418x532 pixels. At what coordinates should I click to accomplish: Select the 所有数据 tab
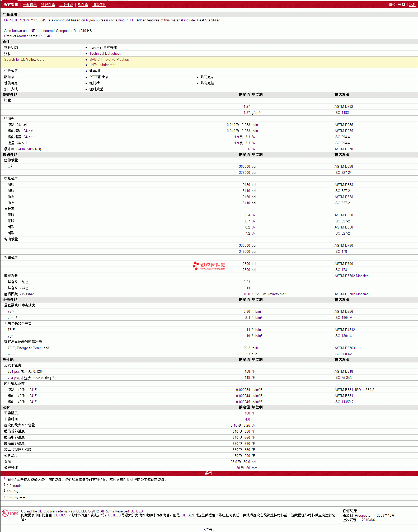tap(11, 4)
